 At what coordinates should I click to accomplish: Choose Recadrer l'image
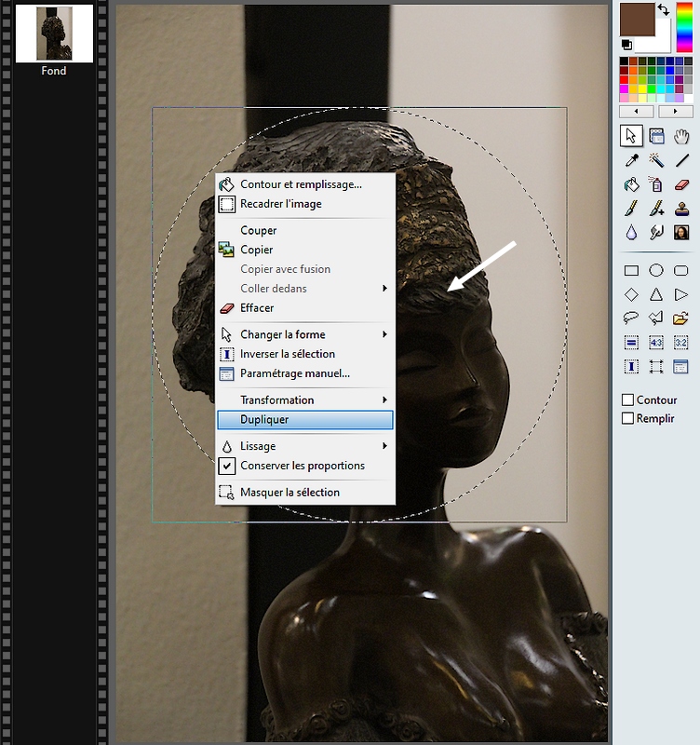[305, 204]
